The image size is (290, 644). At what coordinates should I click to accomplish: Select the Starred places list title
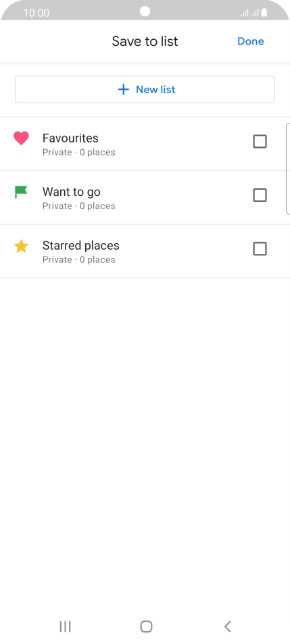(80, 246)
